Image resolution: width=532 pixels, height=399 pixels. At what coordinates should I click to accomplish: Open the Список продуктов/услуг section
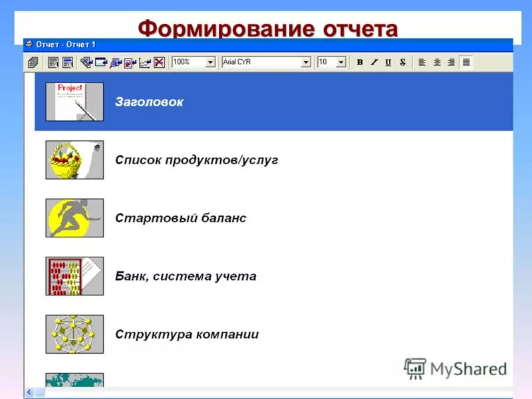tap(199, 160)
